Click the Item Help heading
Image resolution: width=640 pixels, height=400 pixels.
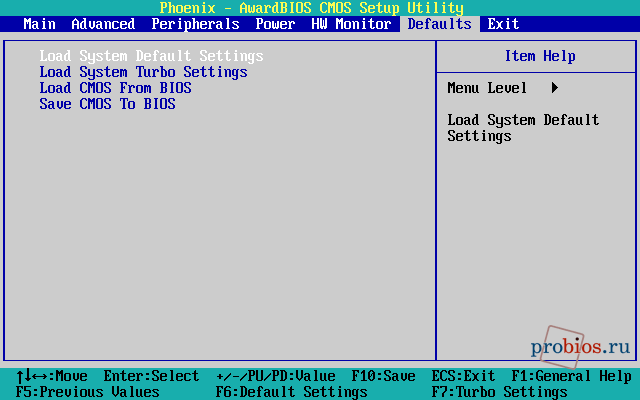pyautogui.click(x=540, y=56)
